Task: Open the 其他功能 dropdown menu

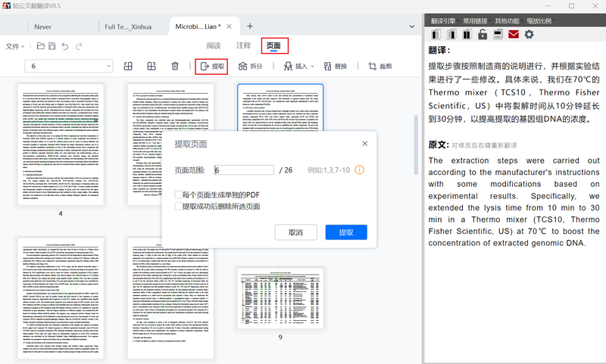Action: point(508,21)
